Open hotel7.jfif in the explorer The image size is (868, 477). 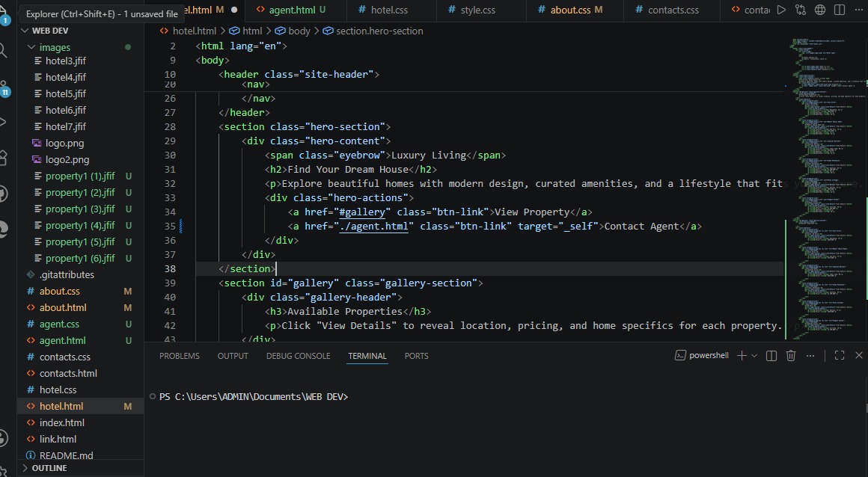(x=65, y=126)
